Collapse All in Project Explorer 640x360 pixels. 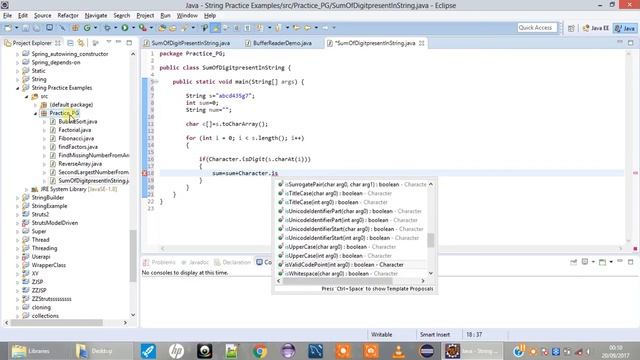(x=70, y=43)
